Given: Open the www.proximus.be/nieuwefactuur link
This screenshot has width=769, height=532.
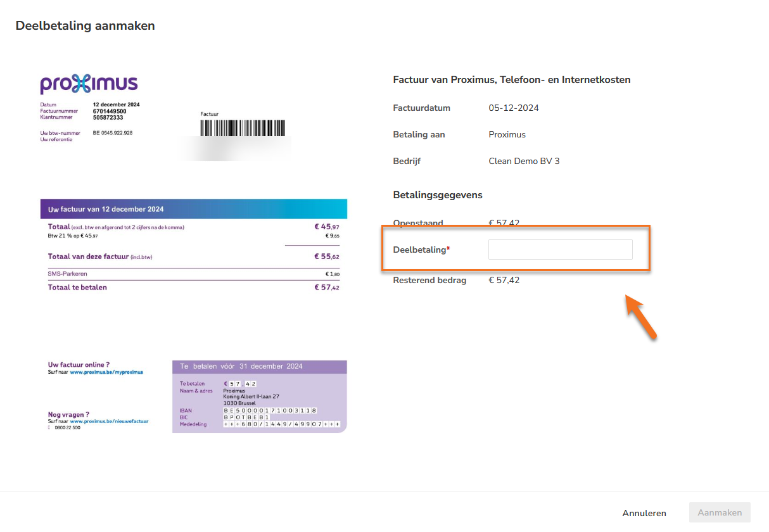Looking at the screenshot, I should (109, 421).
